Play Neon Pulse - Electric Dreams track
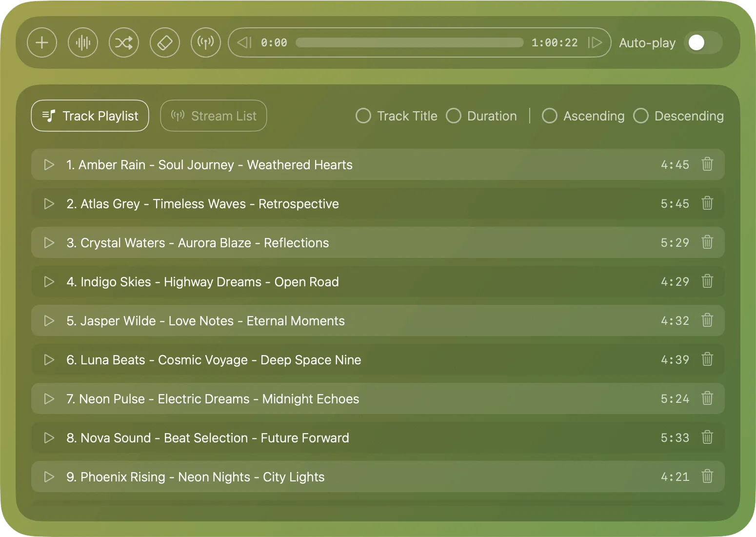 (x=49, y=399)
